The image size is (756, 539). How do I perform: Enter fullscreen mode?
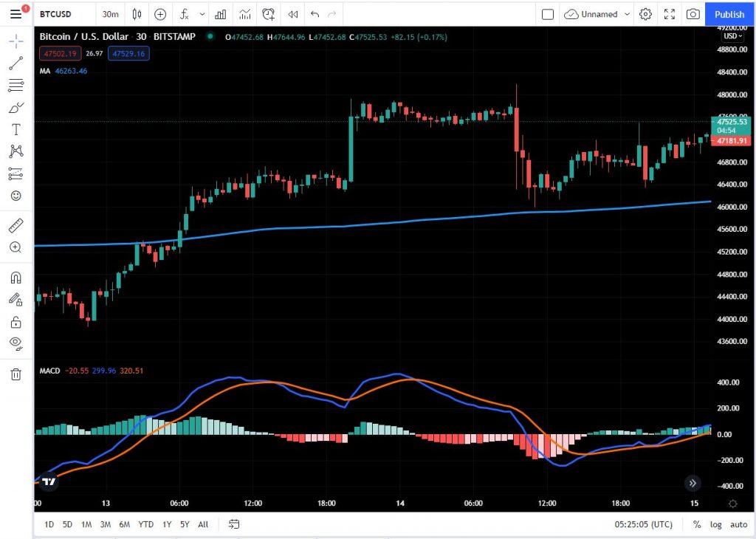pyautogui.click(x=669, y=15)
